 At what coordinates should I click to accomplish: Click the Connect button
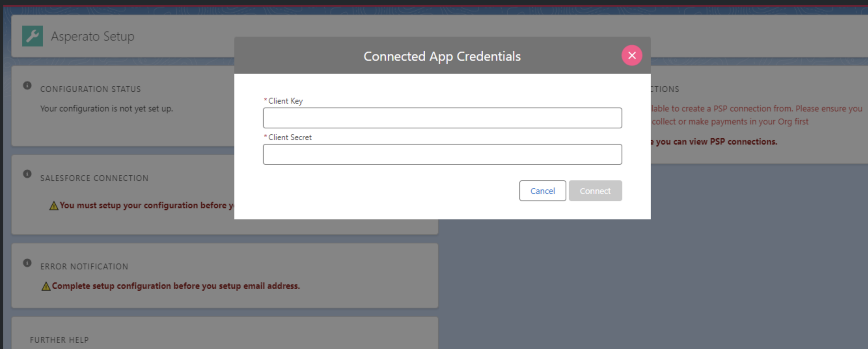coord(595,191)
